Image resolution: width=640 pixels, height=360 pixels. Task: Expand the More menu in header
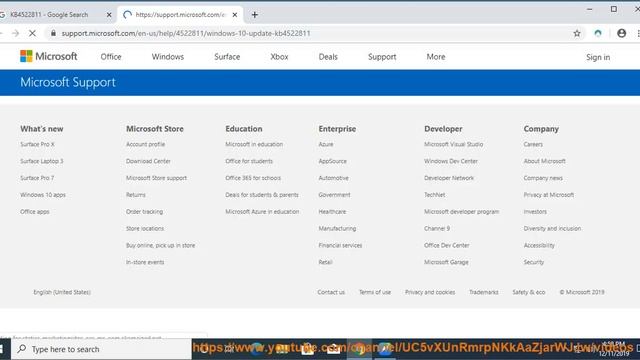[436, 57]
